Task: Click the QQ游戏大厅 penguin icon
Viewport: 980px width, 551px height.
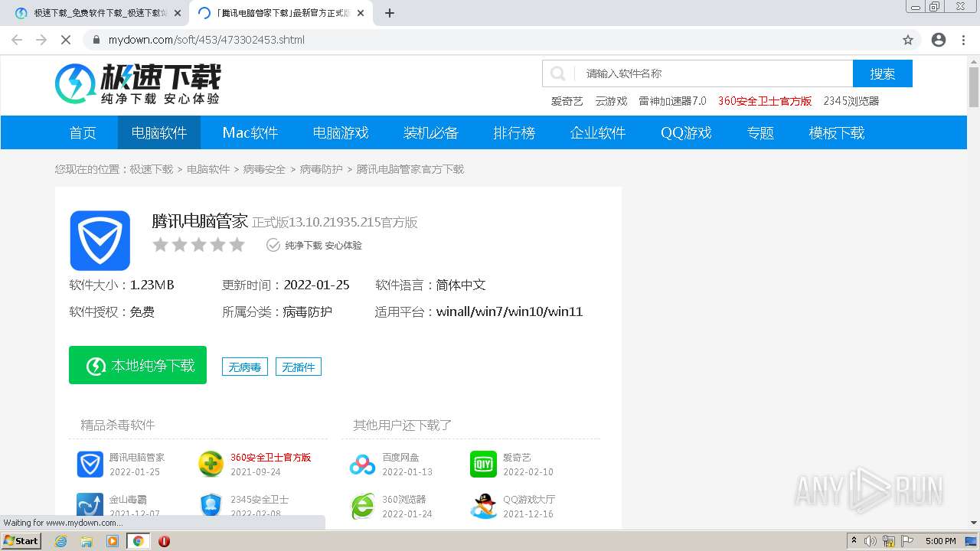Action: (x=483, y=505)
